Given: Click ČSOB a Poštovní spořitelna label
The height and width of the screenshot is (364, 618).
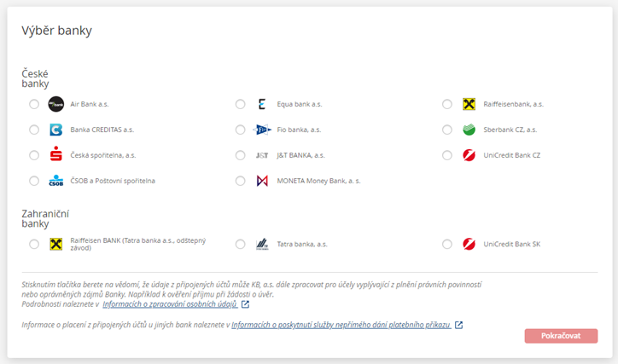Looking at the screenshot, I should pyautogui.click(x=113, y=181).
